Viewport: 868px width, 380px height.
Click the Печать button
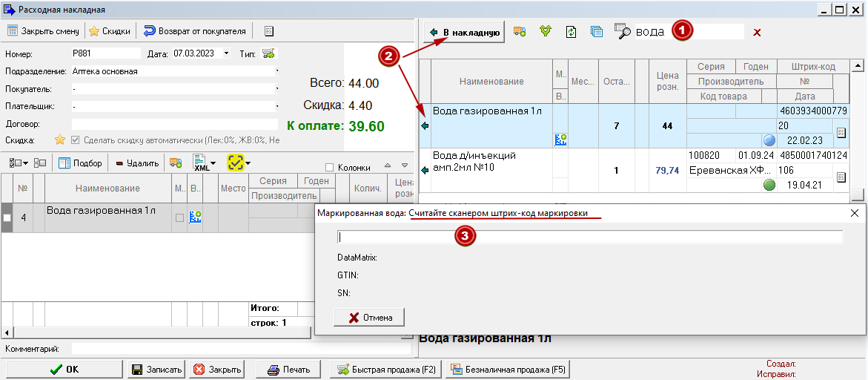coord(288,370)
